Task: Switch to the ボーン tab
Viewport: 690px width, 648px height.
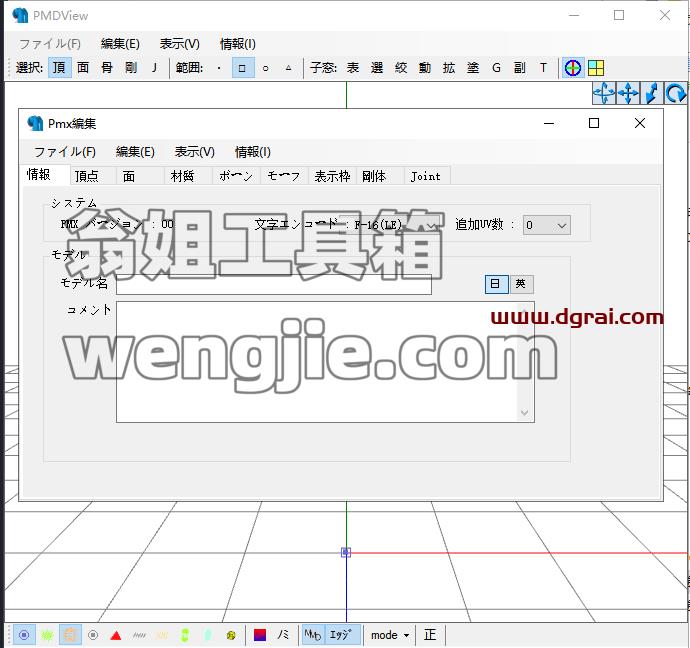Action: (237, 176)
